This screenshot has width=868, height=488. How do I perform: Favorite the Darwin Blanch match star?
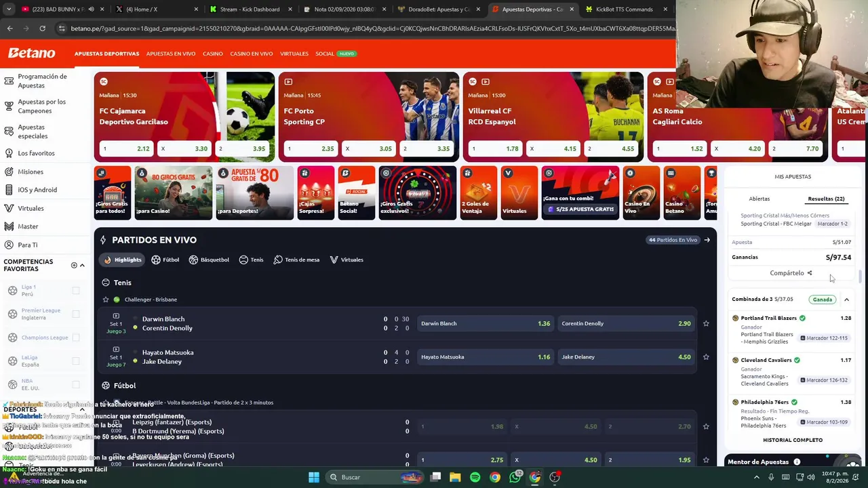(x=706, y=323)
